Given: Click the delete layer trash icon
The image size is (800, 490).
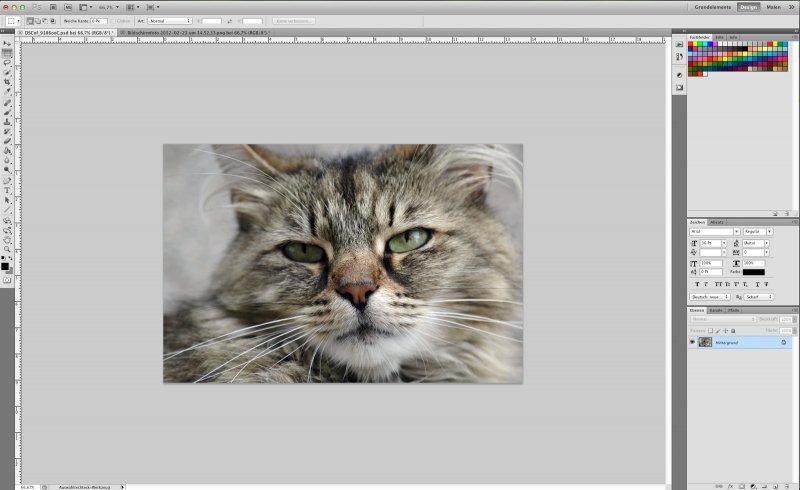Looking at the screenshot, I should click(787, 486).
